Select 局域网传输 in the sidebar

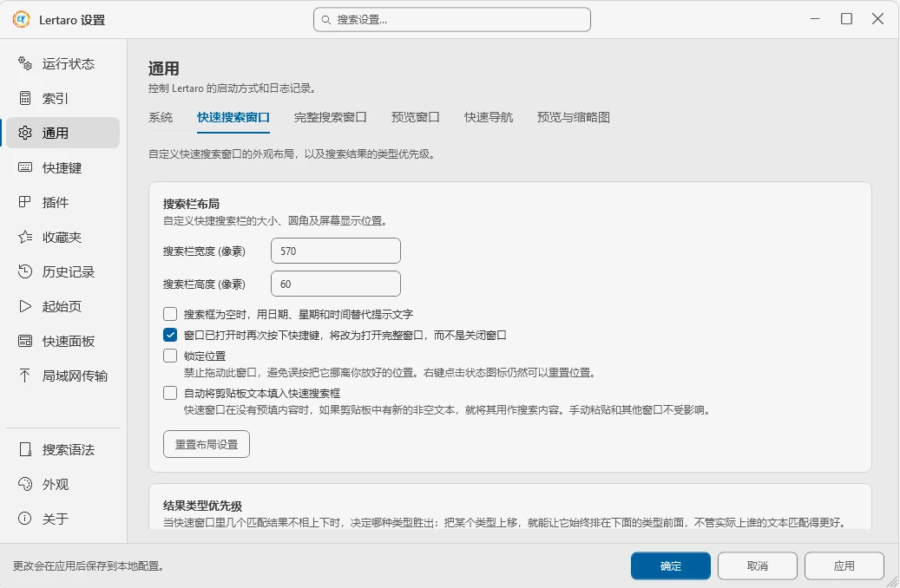pyautogui.click(x=63, y=376)
